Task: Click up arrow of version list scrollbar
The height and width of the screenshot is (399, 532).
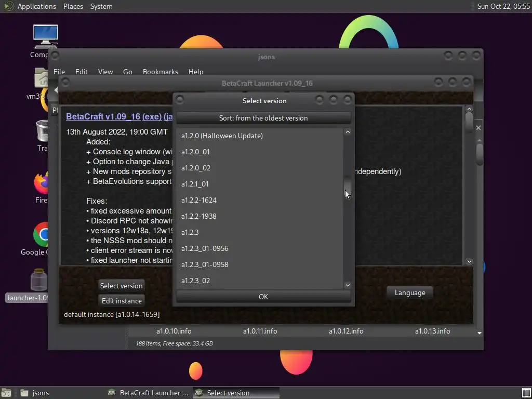Action: click(x=348, y=132)
